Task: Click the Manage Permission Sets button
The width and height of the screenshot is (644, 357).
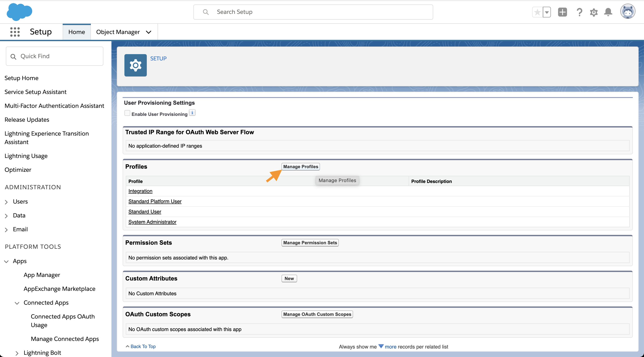Action: (x=310, y=242)
